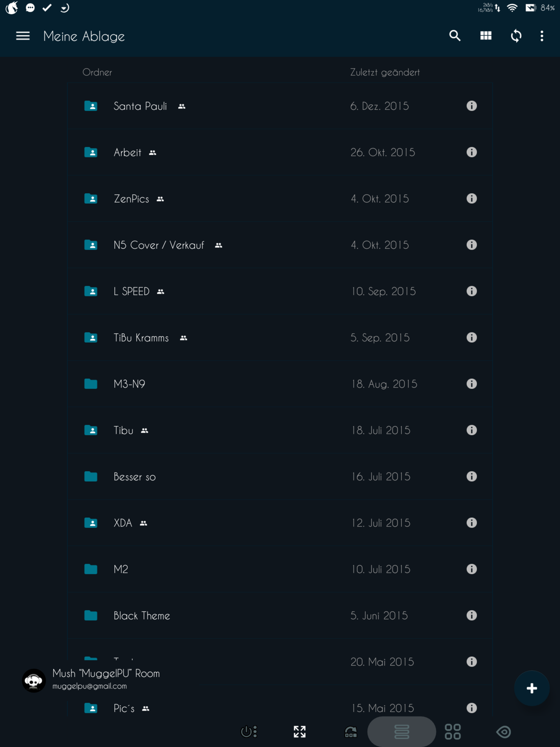
Task: Sort by Zuletzt geändert column header
Action: 385,72
